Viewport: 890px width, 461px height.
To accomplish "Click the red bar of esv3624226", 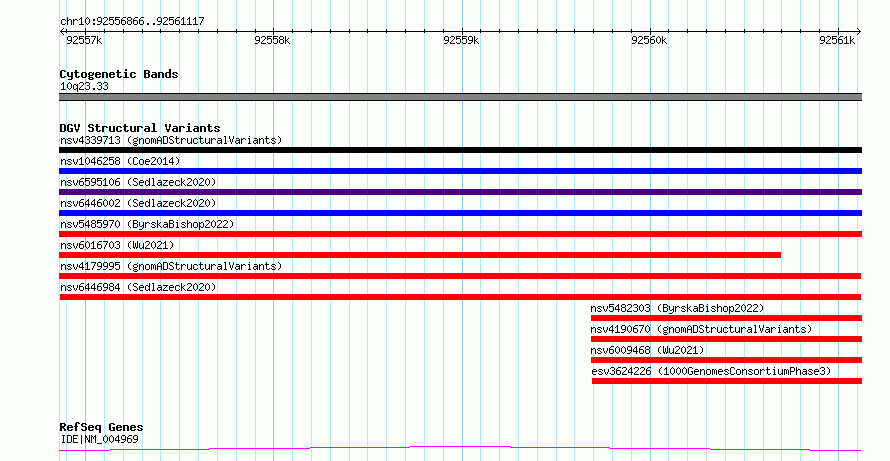I will [727, 382].
